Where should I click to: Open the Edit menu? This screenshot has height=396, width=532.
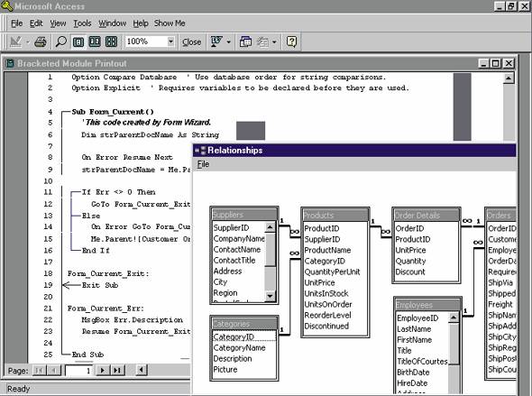tap(36, 23)
